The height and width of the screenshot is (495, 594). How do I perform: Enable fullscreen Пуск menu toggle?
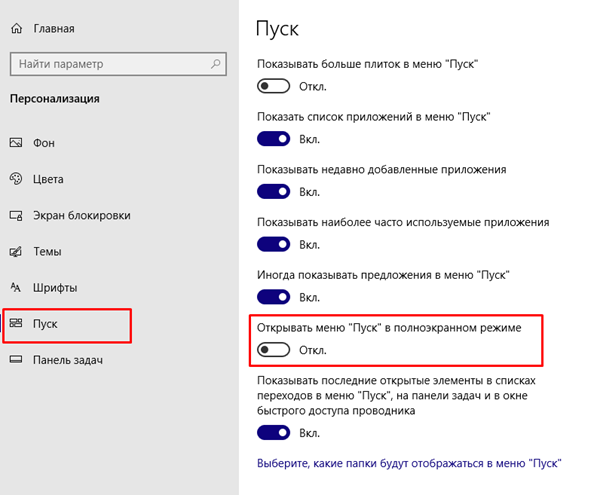pos(274,350)
